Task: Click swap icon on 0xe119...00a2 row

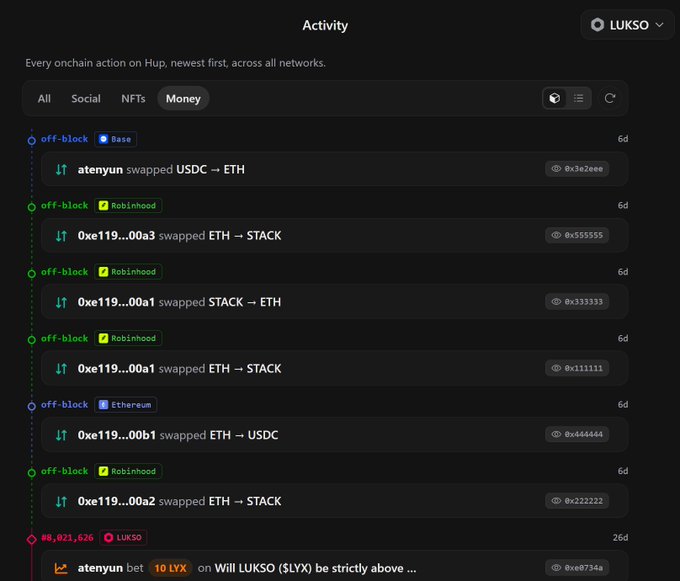Action: pos(61,502)
